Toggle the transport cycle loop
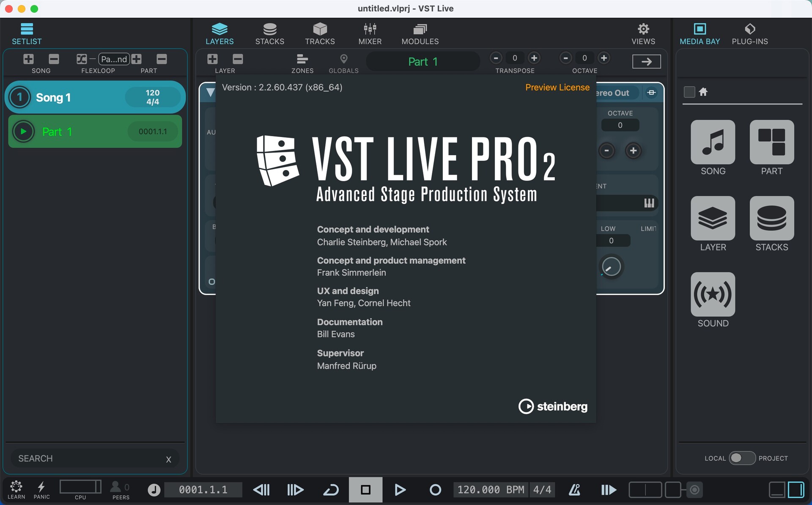 point(331,490)
